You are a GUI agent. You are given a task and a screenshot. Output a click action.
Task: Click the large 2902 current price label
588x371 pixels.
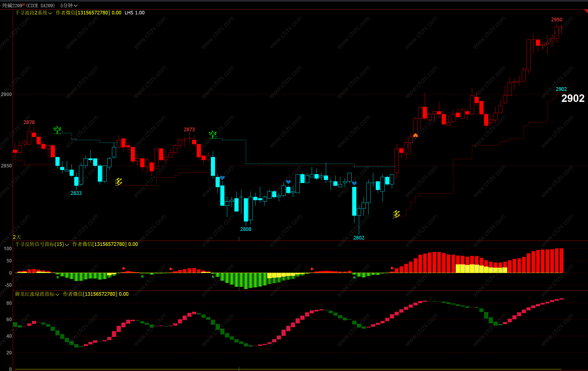573,98
